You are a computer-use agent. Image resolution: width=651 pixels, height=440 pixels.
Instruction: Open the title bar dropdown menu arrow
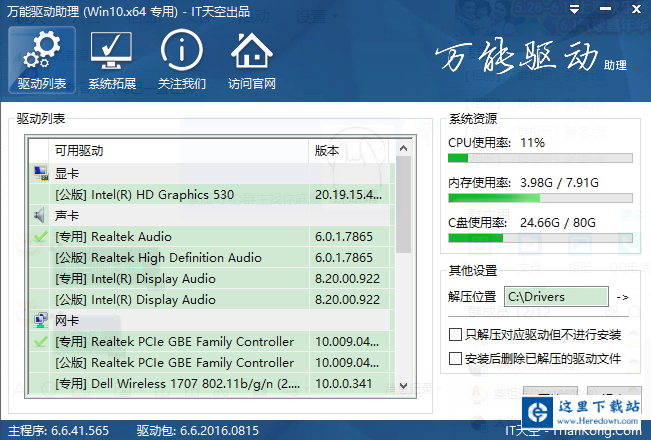coord(575,9)
